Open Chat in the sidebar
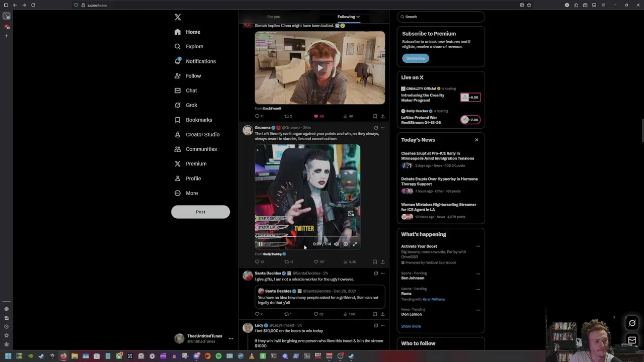 coord(185,90)
